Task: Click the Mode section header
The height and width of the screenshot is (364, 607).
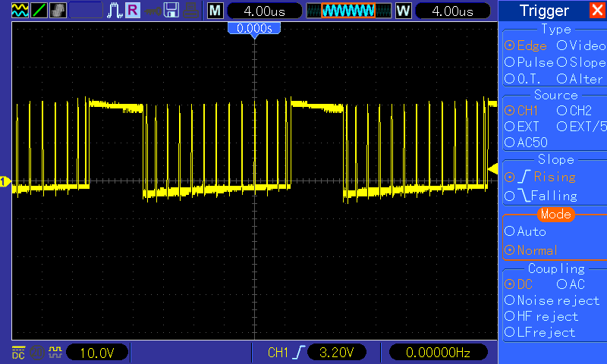Action: pyautogui.click(x=556, y=214)
